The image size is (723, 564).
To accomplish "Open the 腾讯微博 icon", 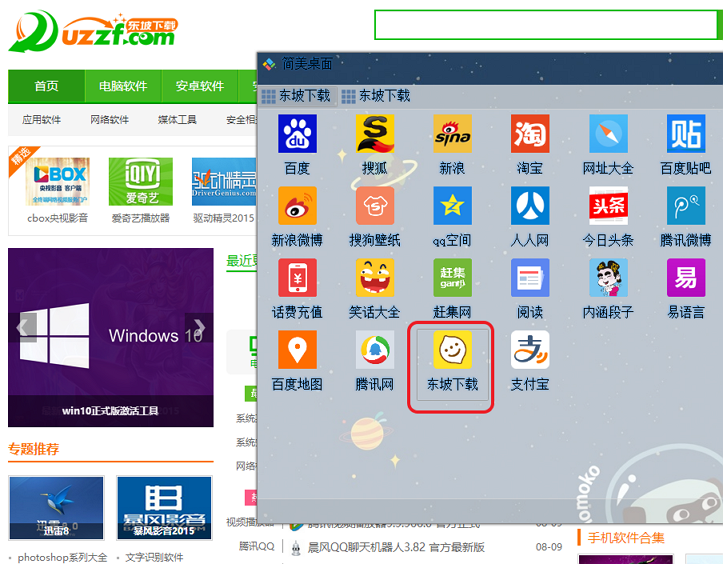I will [686, 206].
